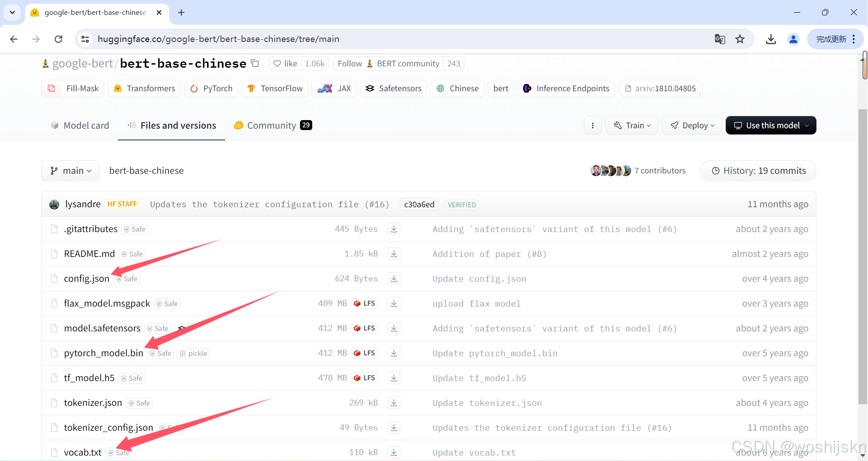View site information icon in address bar
Screen dimensions: 868x461
coord(85,39)
